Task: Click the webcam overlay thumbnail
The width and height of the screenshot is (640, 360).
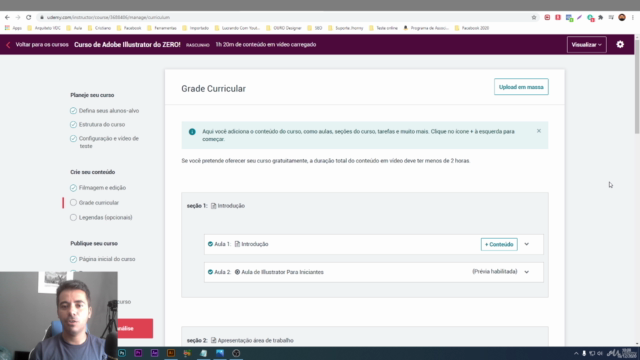Action: click(59, 316)
